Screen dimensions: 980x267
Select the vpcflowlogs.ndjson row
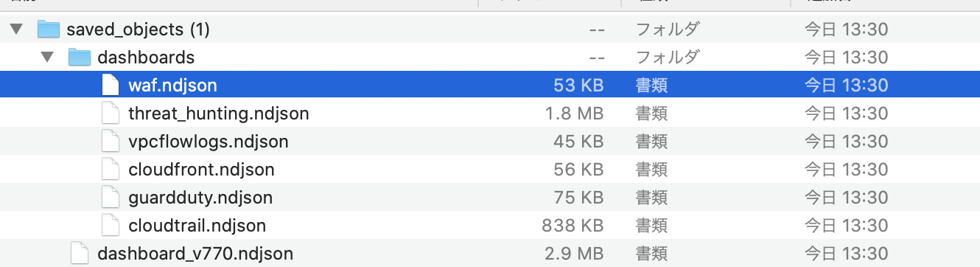click(x=490, y=141)
